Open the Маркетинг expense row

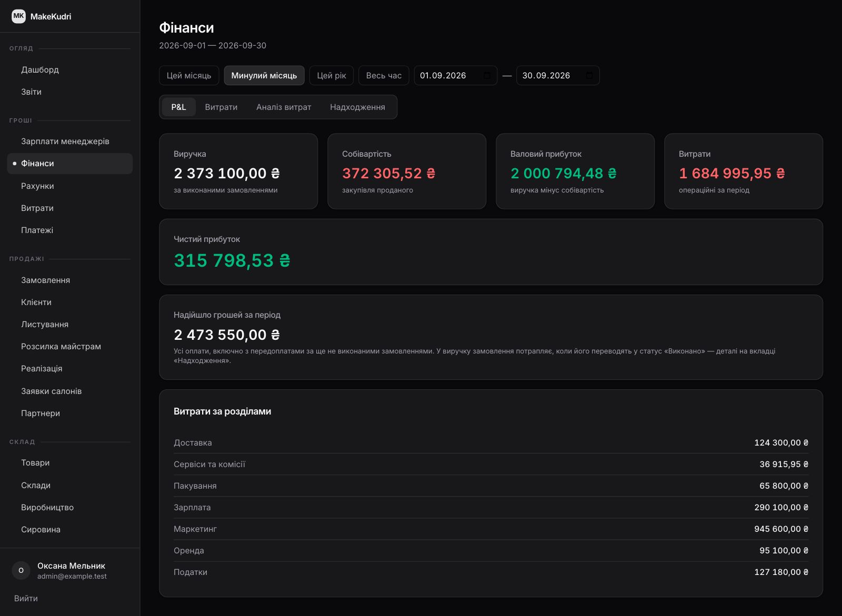click(491, 529)
